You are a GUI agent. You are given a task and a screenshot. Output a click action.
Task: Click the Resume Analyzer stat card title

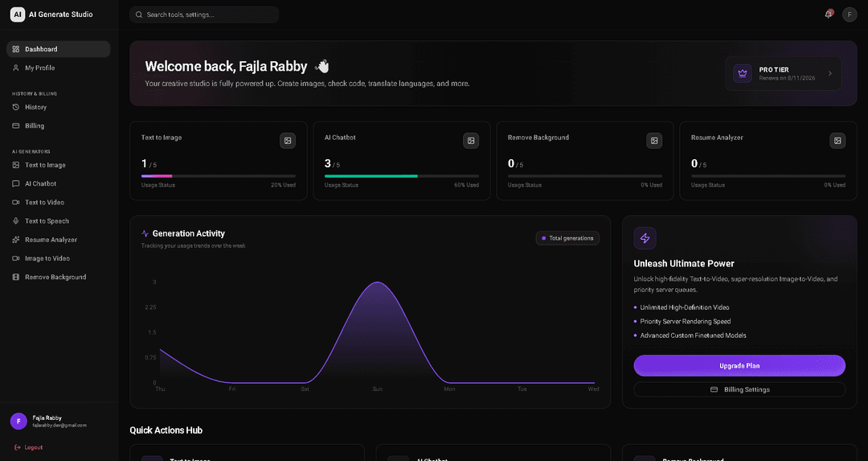tap(717, 138)
